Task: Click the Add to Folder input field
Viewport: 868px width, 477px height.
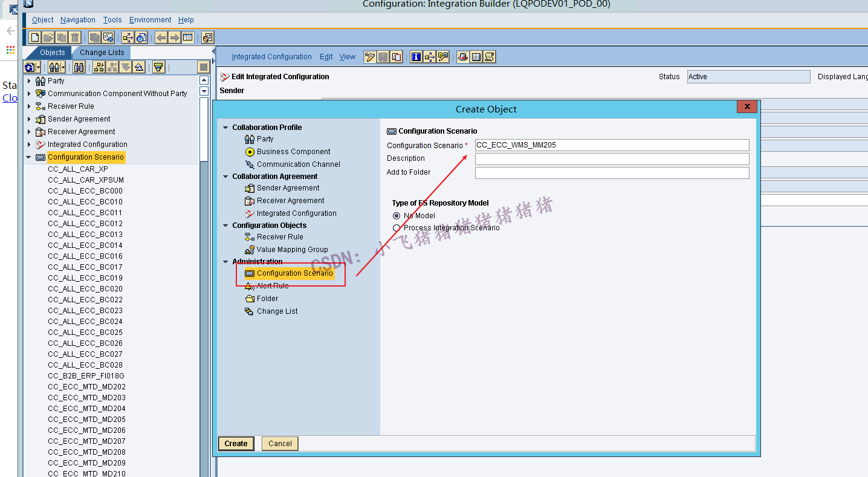Action: tap(612, 173)
